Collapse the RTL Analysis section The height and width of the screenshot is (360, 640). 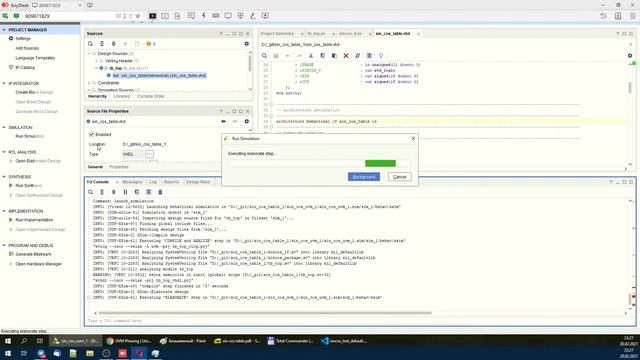pyautogui.click(x=4, y=152)
